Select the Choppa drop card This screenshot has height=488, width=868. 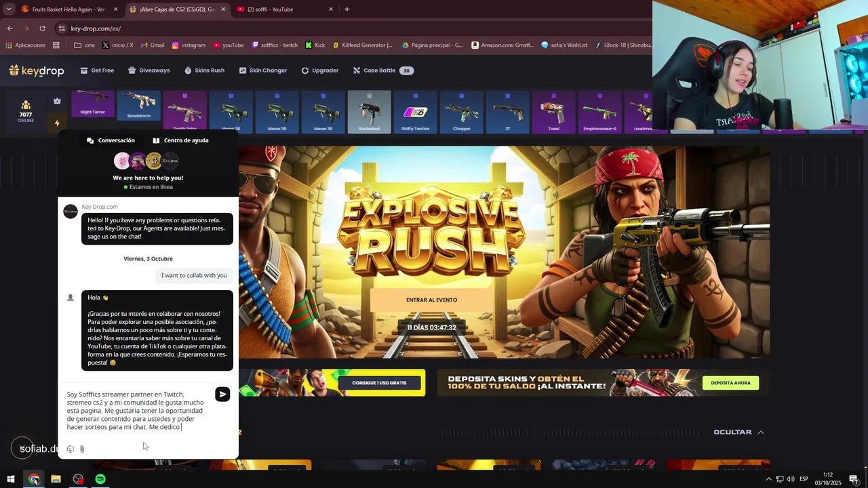[462, 112]
